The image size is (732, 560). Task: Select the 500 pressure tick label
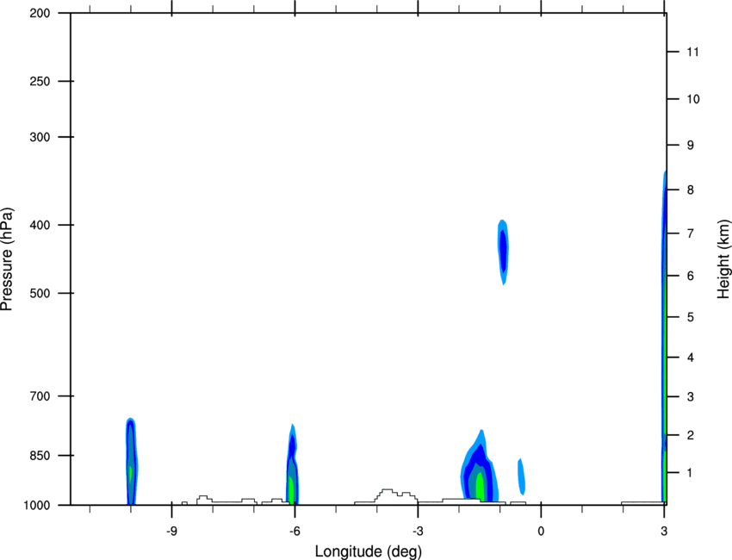[x=40, y=293]
